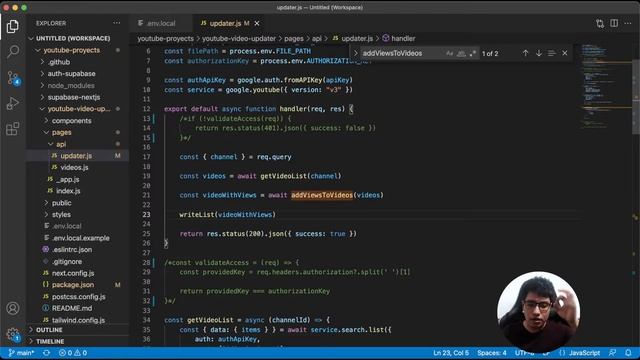Open the Accounts menu icon

(x=13, y=308)
